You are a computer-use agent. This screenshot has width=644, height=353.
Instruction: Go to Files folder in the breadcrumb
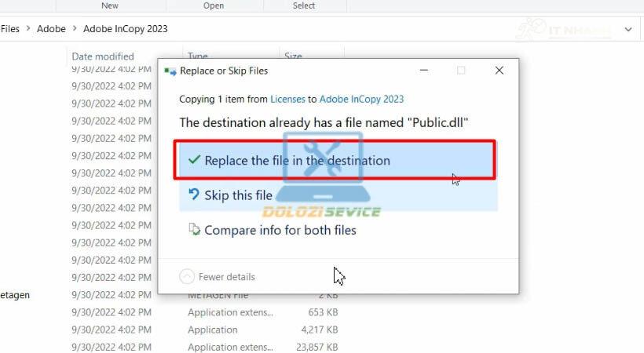(x=10, y=29)
